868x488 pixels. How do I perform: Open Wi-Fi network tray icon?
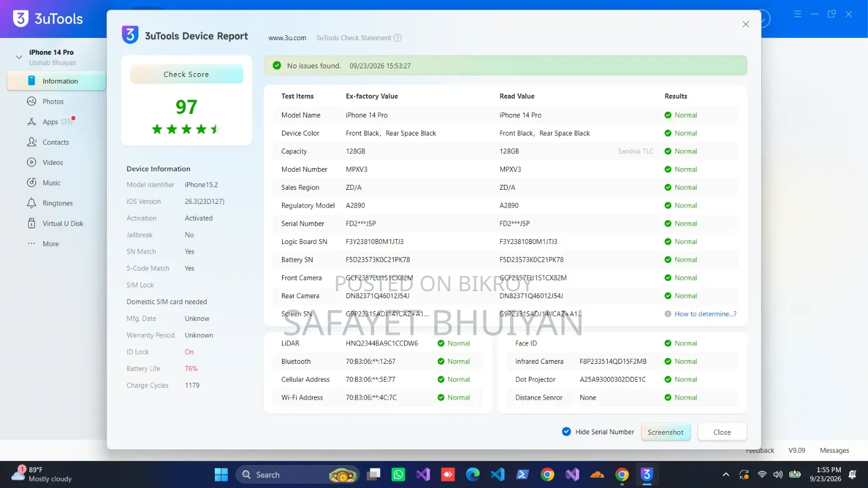pyautogui.click(x=762, y=475)
